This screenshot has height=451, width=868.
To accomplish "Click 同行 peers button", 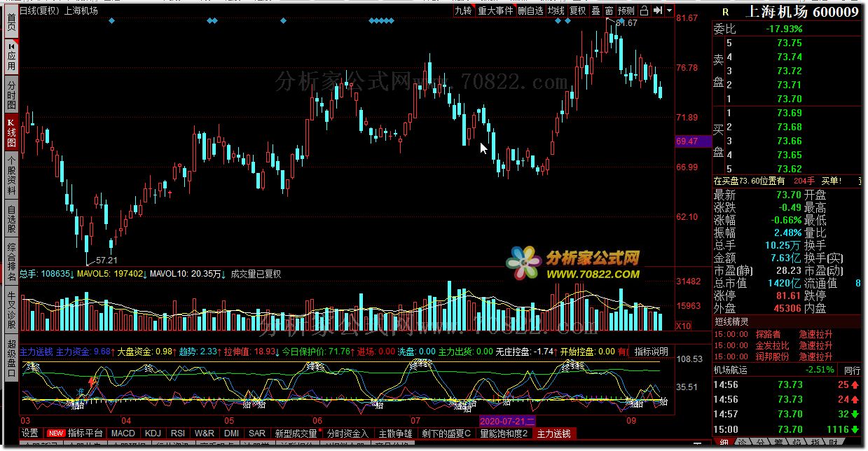I will pos(852,370).
